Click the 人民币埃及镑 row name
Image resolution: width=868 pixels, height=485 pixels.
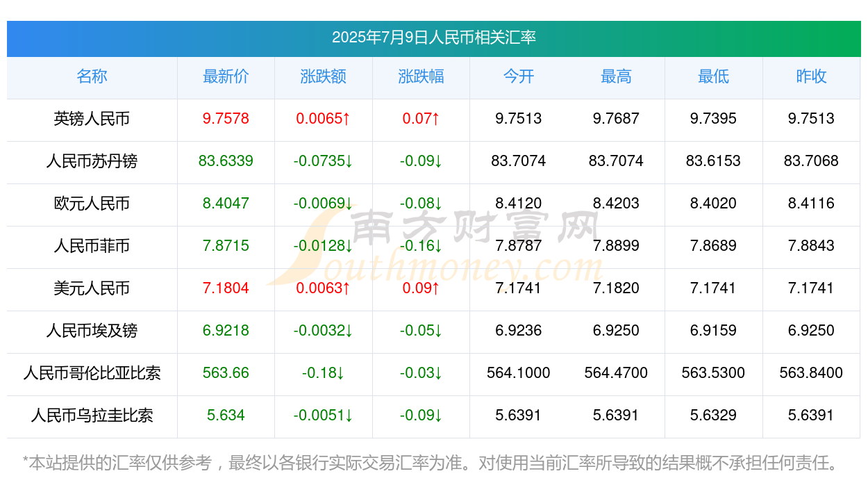92,331
